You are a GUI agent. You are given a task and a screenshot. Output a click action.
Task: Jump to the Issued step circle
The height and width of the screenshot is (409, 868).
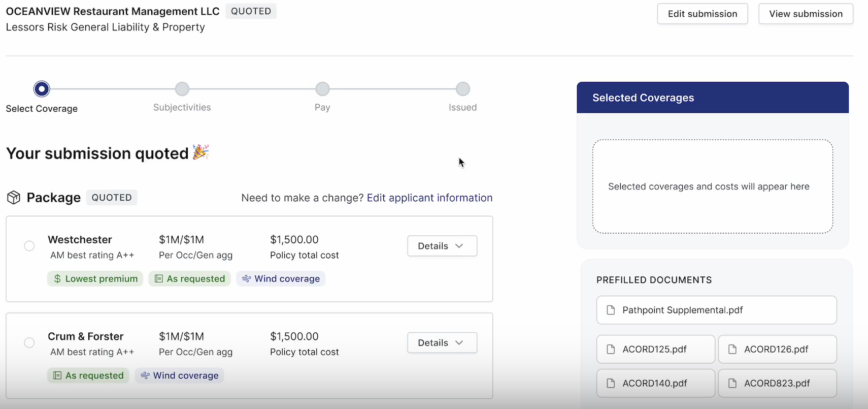pyautogui.click(x=462, y=89)
